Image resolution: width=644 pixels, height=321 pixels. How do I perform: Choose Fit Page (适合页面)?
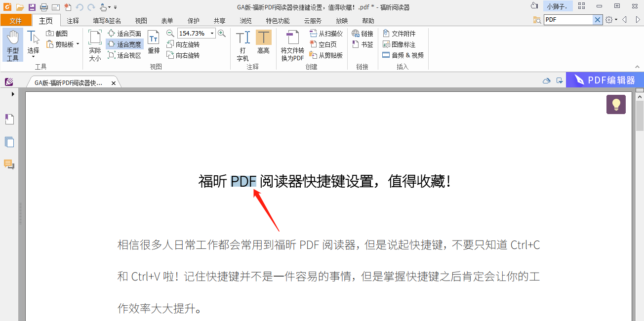[x=124, y=34]
